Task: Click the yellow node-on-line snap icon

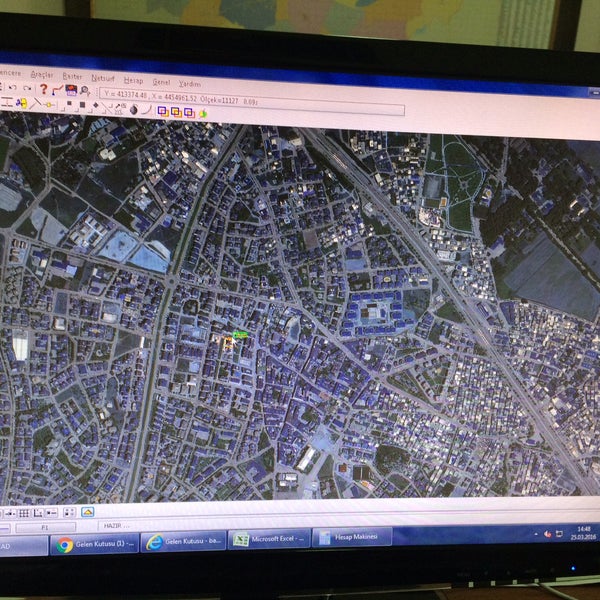Action: tap(49, 104)
